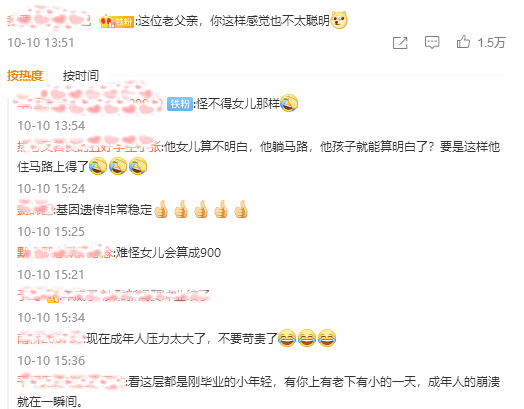Sort comments by 按热度
524x409 pixels.
tap(25, 76)
